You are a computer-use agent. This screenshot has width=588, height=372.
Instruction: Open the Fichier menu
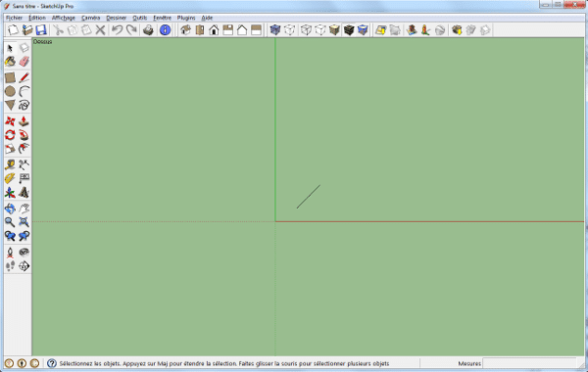pos(15,18)
